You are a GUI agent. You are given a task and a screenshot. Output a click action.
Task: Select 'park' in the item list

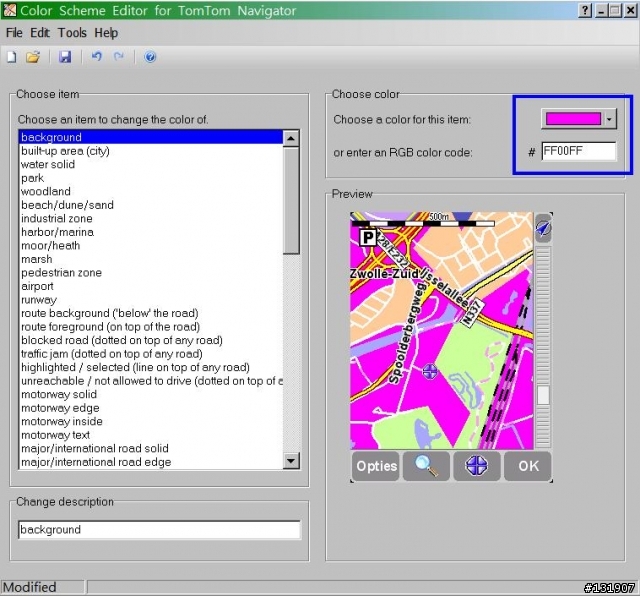tap(151, 178)
